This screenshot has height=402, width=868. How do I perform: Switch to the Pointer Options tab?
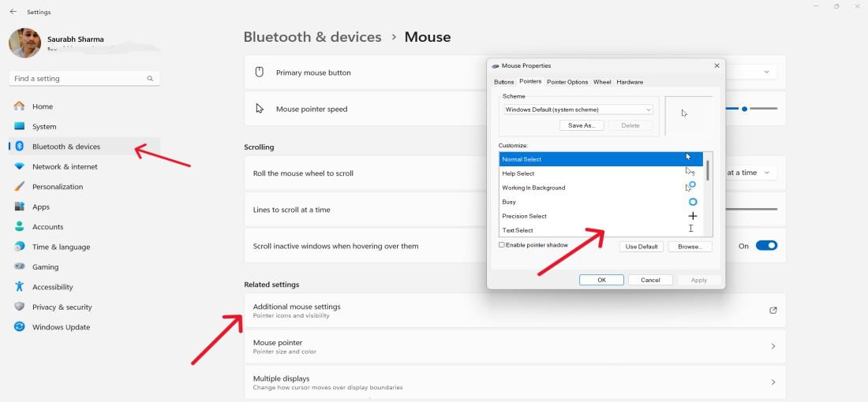(567, 82)
